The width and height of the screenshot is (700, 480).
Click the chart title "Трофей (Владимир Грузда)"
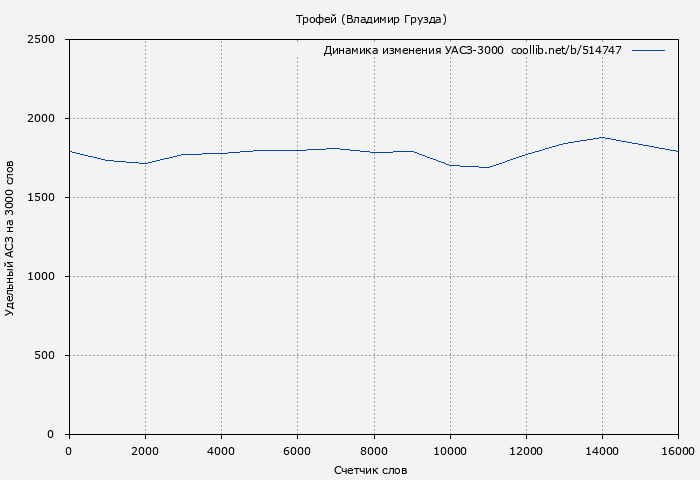[371, 19]
